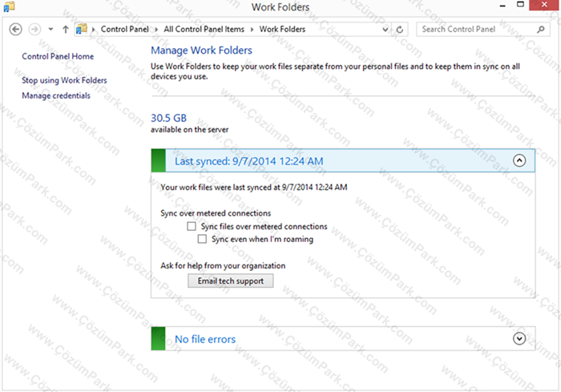Minimize the Work Folders window

click(x=502, y=6)
